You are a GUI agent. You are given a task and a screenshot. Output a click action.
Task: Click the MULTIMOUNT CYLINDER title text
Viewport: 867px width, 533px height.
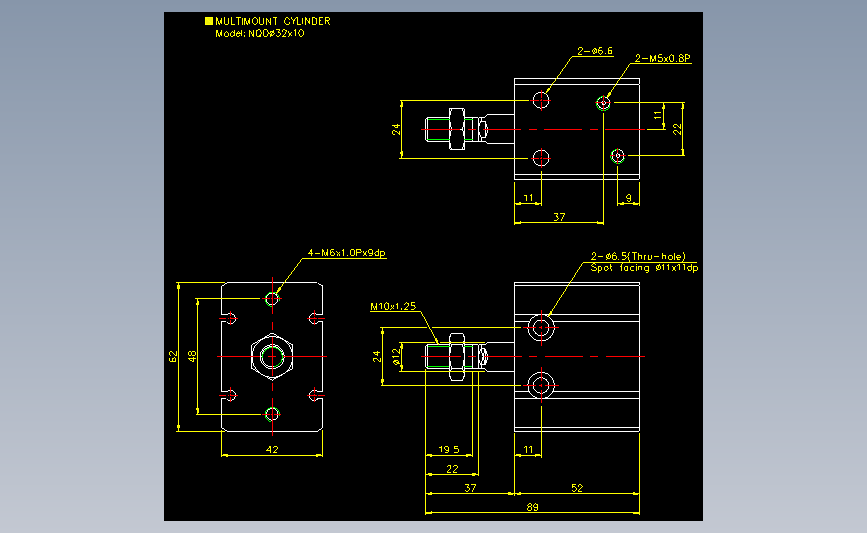coord(273,21)
